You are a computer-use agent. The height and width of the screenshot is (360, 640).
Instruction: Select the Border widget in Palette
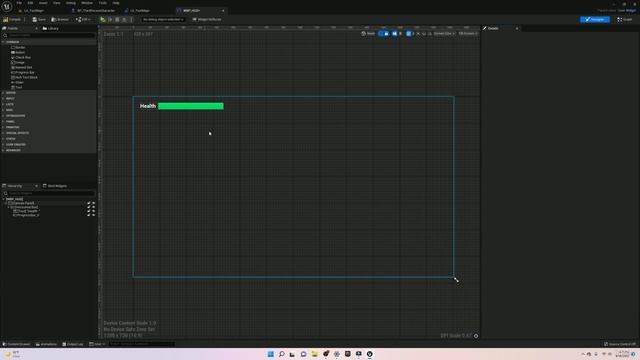click(x=18, y=47)
